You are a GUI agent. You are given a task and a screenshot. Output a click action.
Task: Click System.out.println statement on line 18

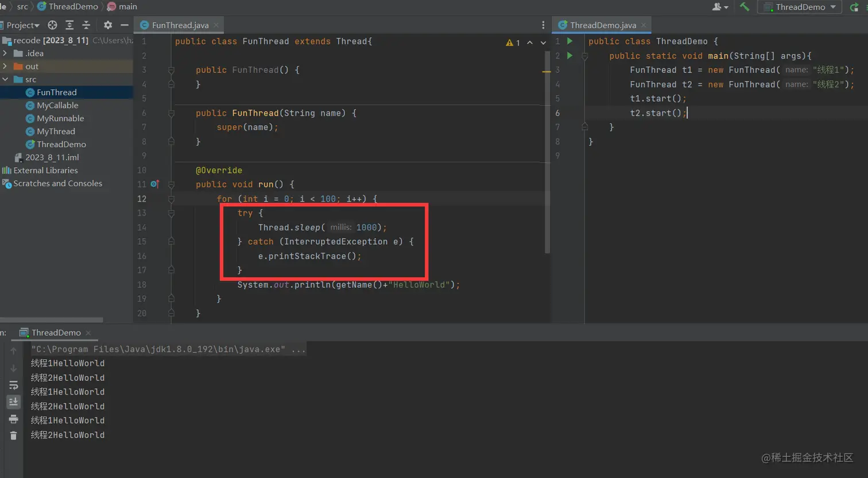click(x=348, y=285)
